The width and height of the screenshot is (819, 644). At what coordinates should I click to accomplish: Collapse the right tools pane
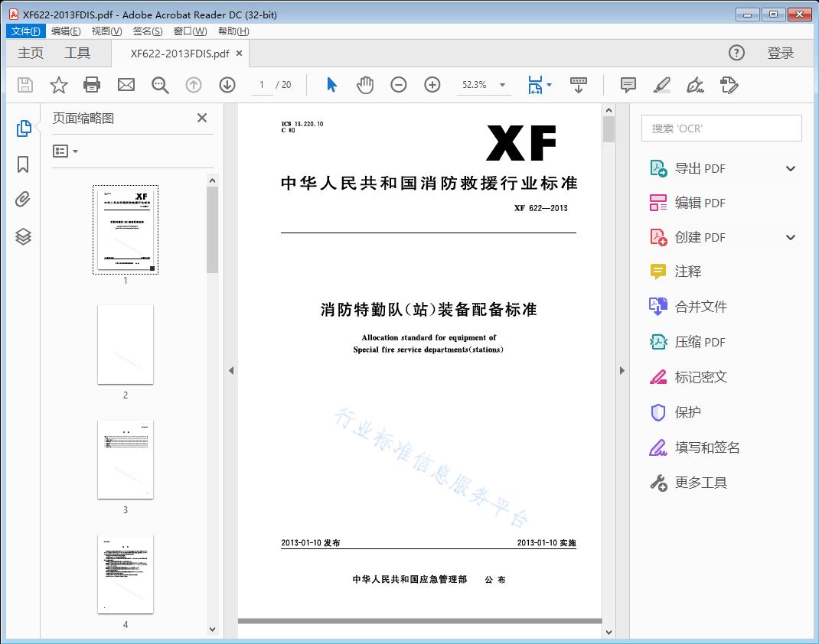(x=622, y=371)
